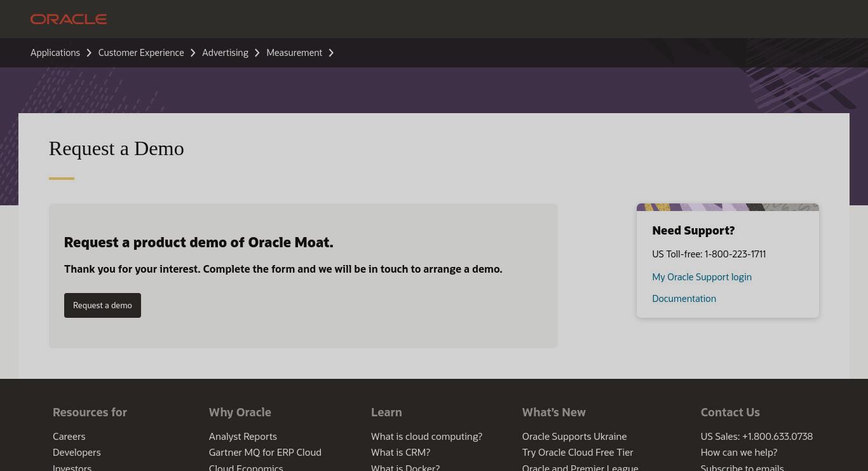Screen dimensions: 868x471
Task: Open the Careers footer link
Action: [69, 437]
